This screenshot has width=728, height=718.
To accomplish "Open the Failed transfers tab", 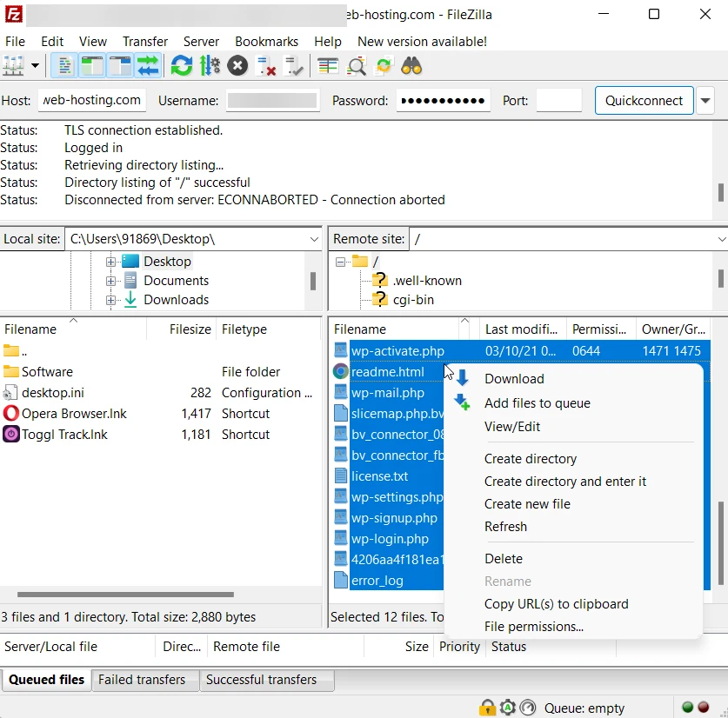I will click(x=142, y=680).
